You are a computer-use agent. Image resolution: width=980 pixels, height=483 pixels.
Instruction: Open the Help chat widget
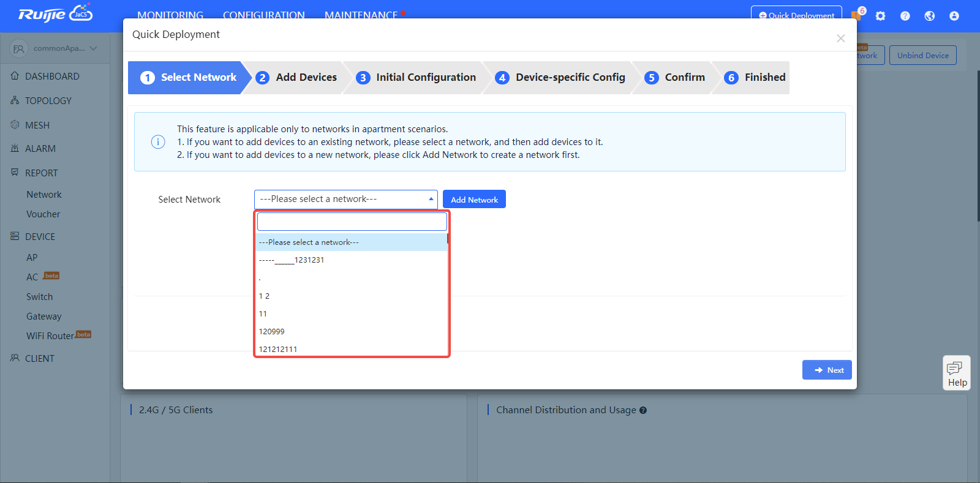pyautogui.click(x=956, y=372)
